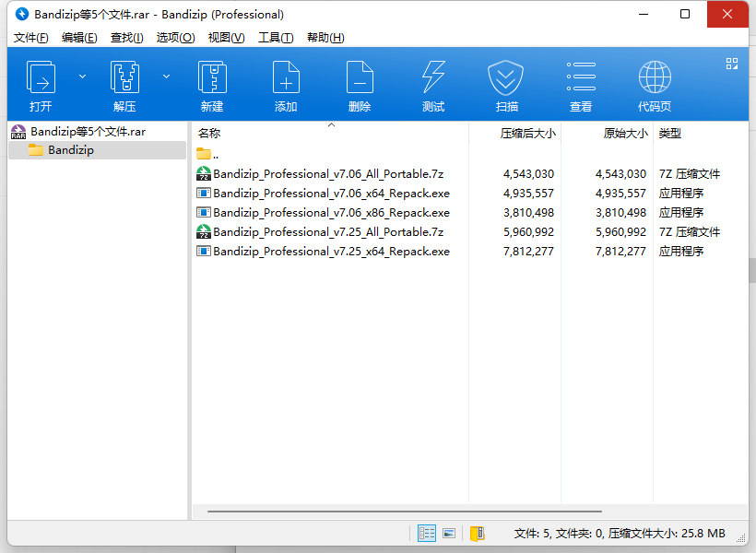
Task: Click exe icon of v7.25_x64_Repack file
Action: coord(204,252)
